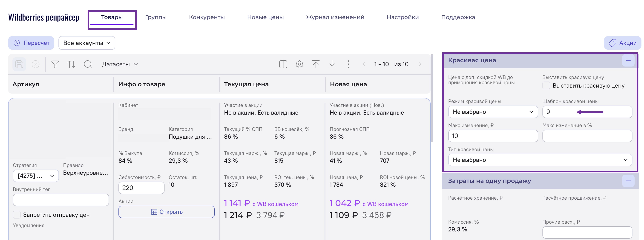The image size is (644, 240).
Task: Open the table columns grid icon
Action: coord(283,64)
